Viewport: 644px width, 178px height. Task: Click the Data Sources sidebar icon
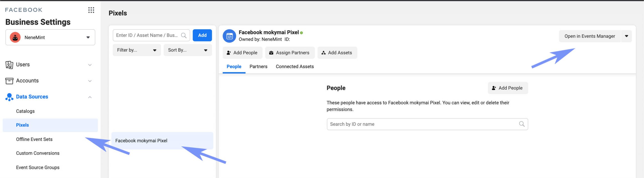point(9,97)
